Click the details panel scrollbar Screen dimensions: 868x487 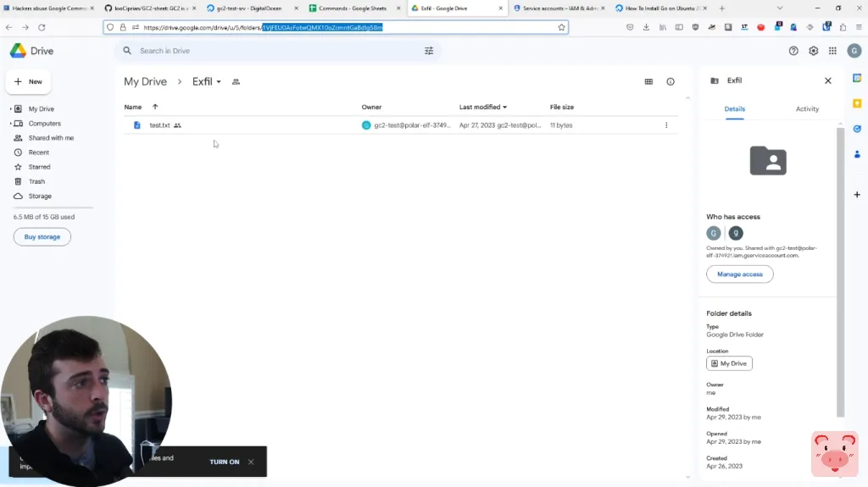pyautogui.click(x=840, y=271)
